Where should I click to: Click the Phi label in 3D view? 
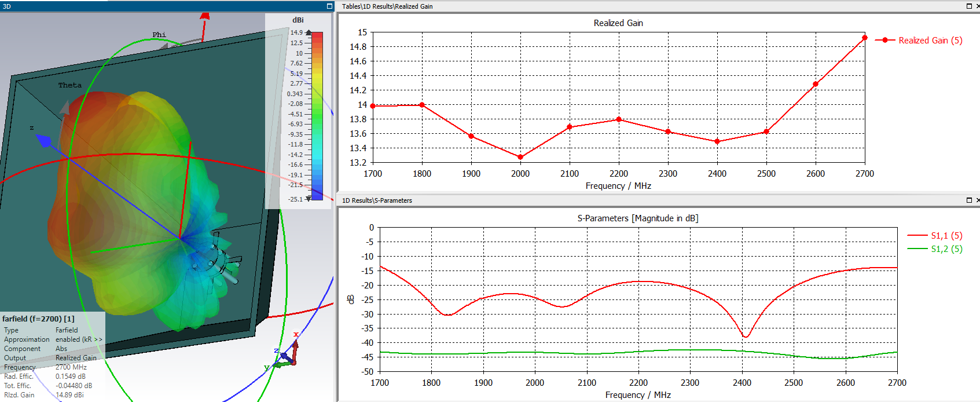(x=159, y=35)
